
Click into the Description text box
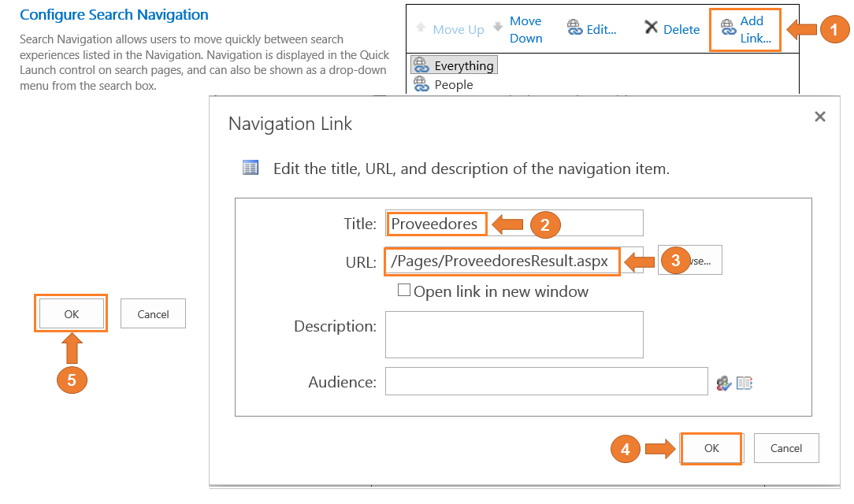click(514, 335)
